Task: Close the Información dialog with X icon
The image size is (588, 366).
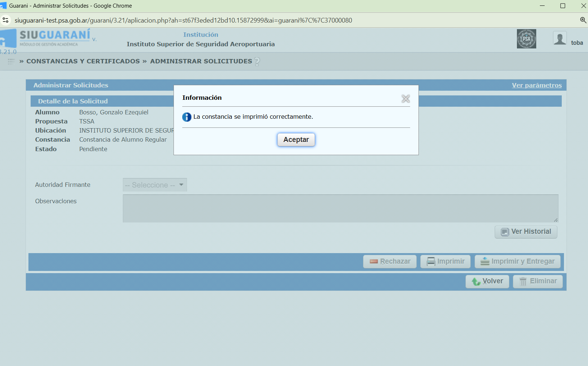Action: click(405, 99)
